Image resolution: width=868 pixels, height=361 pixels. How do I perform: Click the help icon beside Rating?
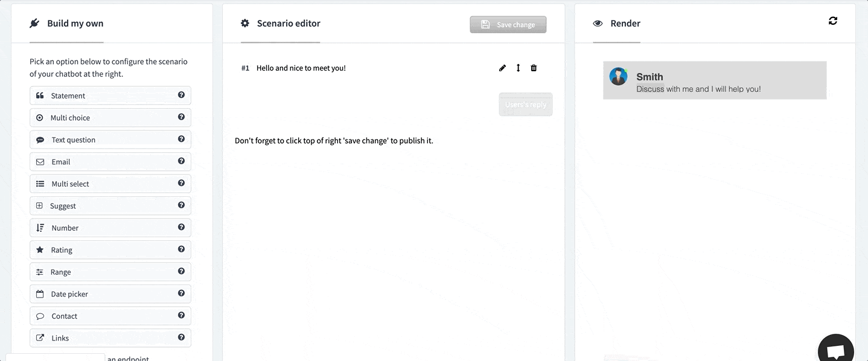point(181,249)
